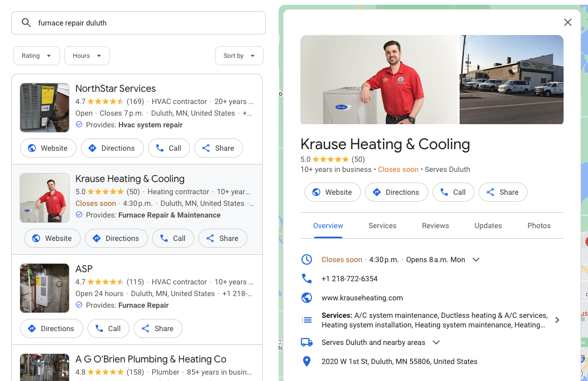Switch to the Reviews tab
The height and width of the screenshot is (381, 588).
[x=435, y=226]
